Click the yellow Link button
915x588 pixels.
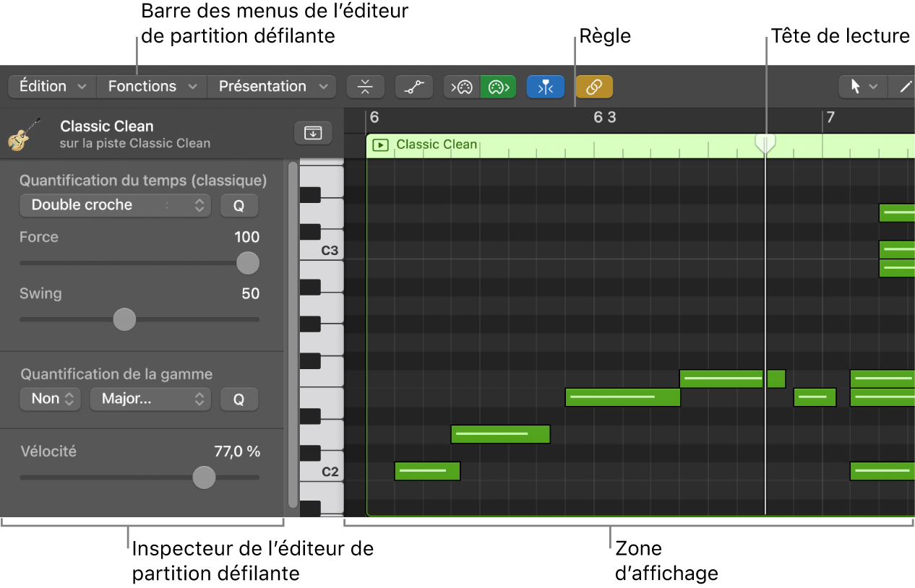[x=594, y=87]
